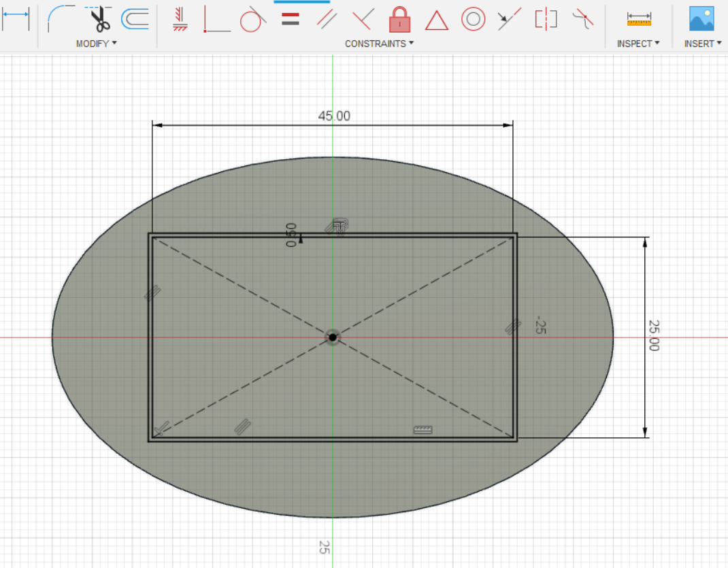Apply Collinear constraint
The height and width of the screenshot is (568, 728).
click(x=510, y=19)
